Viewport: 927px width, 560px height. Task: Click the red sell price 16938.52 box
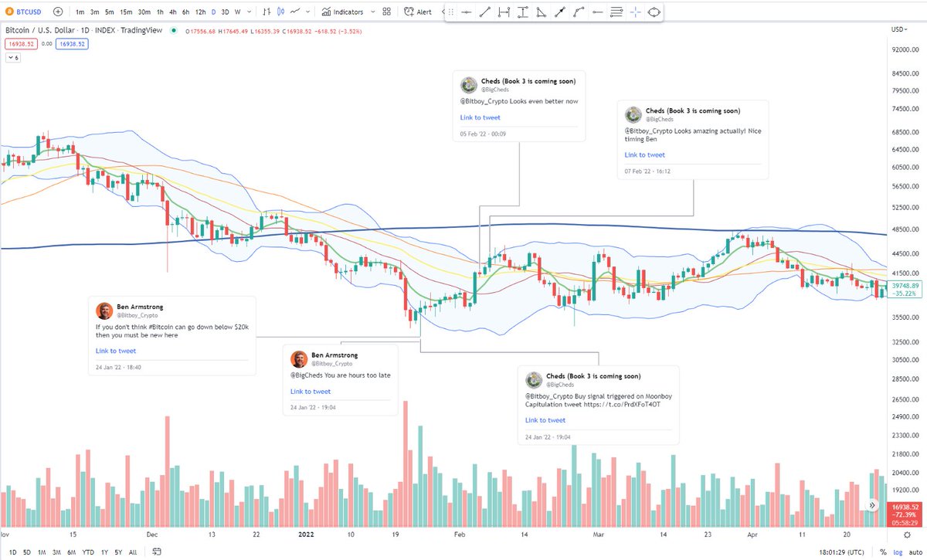19,44
